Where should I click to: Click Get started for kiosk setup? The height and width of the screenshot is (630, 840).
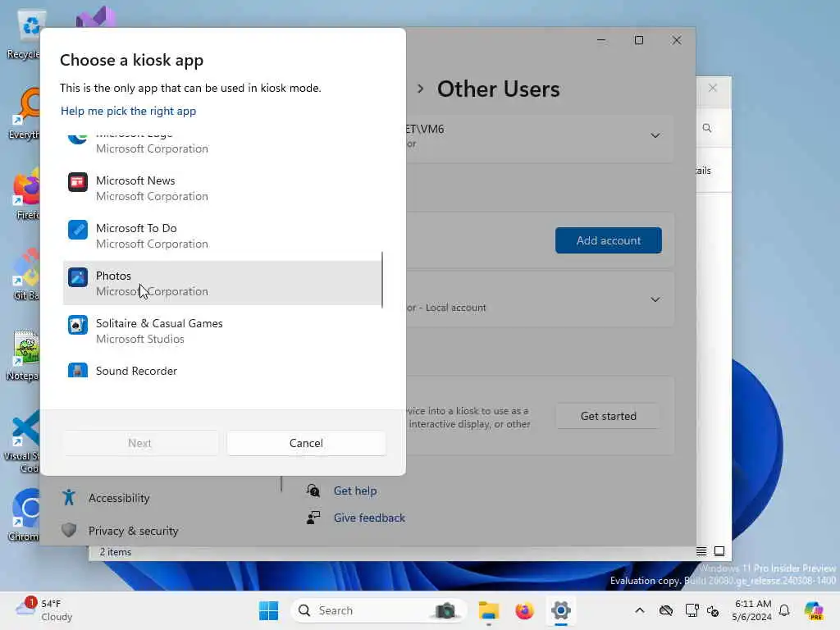608,416
